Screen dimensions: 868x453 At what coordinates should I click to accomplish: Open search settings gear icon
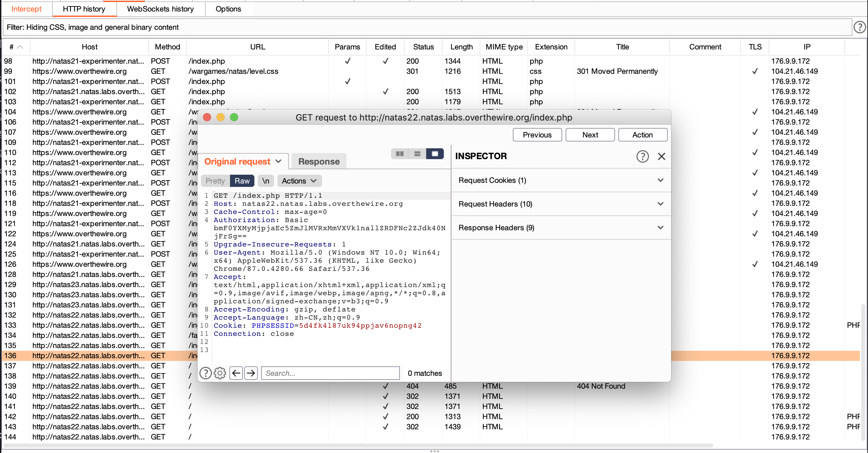pos(220,373)
